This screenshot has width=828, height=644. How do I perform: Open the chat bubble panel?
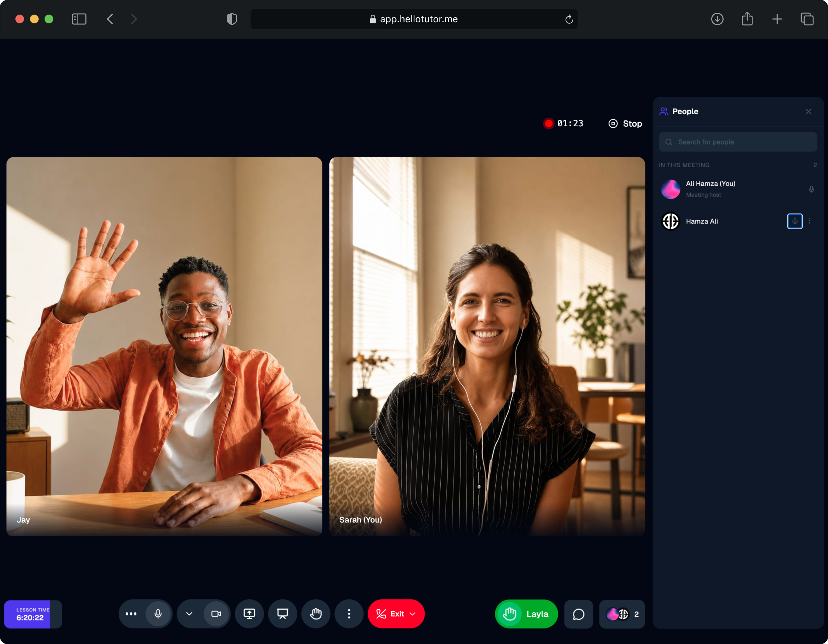point(579,614)
